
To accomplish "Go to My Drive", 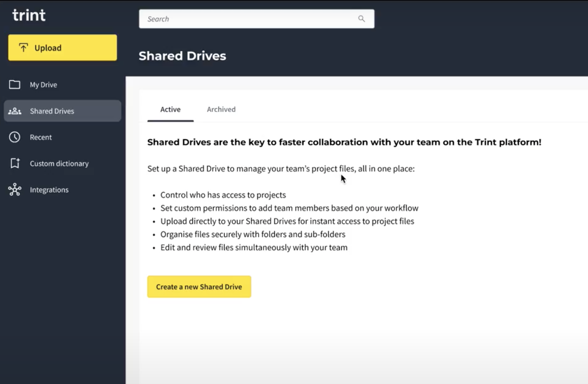I will [62, 84].
